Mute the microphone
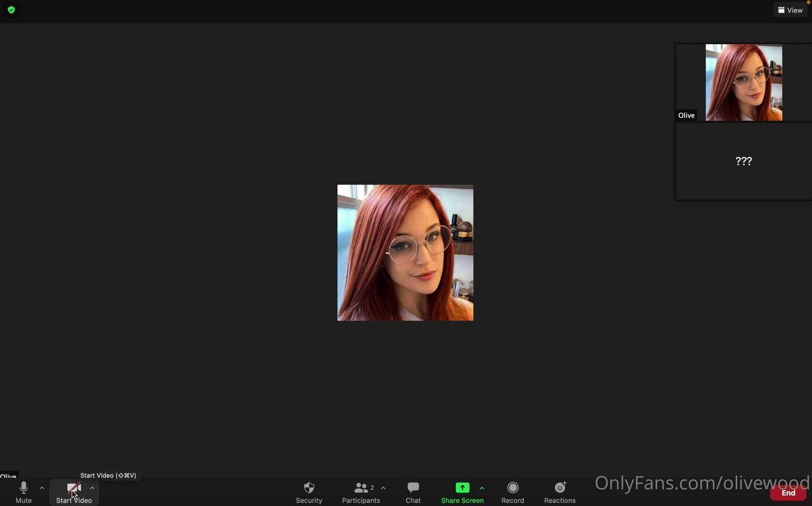Image resolution: width=812 pixels, height=506 pixels. 24,492
